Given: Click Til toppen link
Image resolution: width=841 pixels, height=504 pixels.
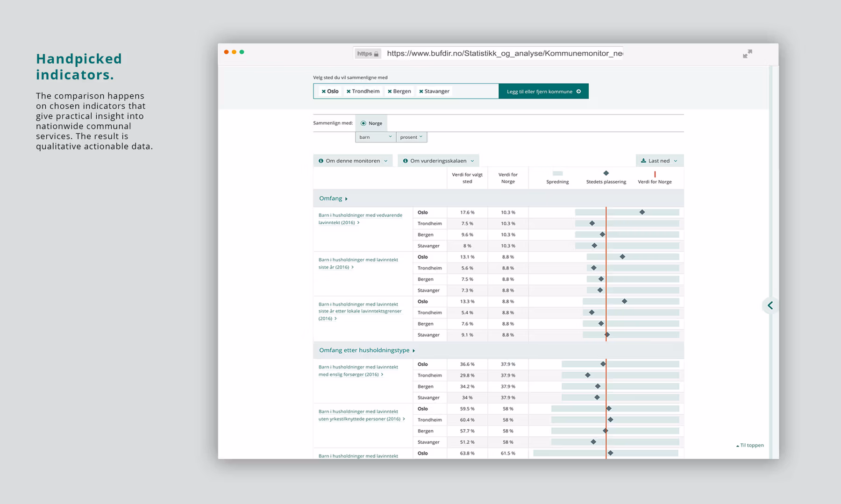Looking at the screenshot, I should click(750, 446).
